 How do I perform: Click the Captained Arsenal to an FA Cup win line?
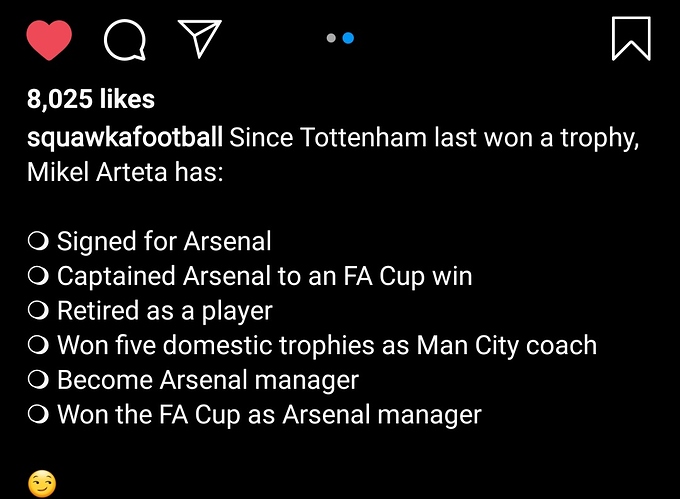point(265,277)
